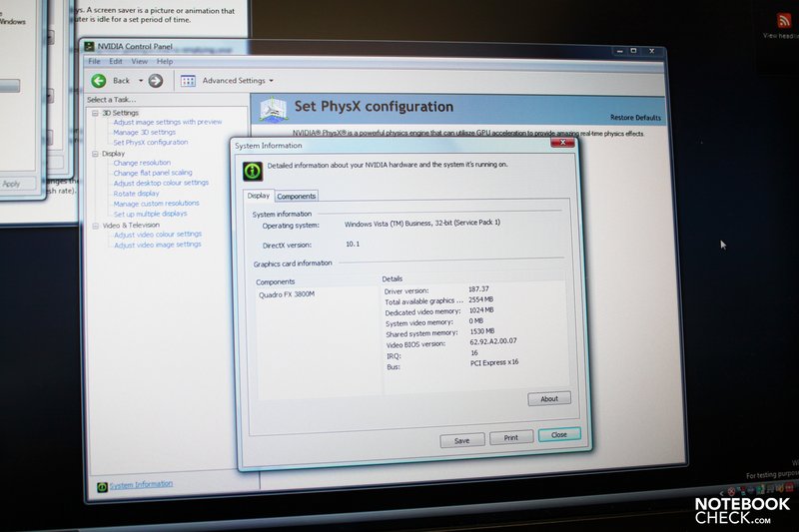Screen dimensions: 799x532
Task: Collapse the Video & Television tree node
Action: pyautogui.click(x=95, y=225)
